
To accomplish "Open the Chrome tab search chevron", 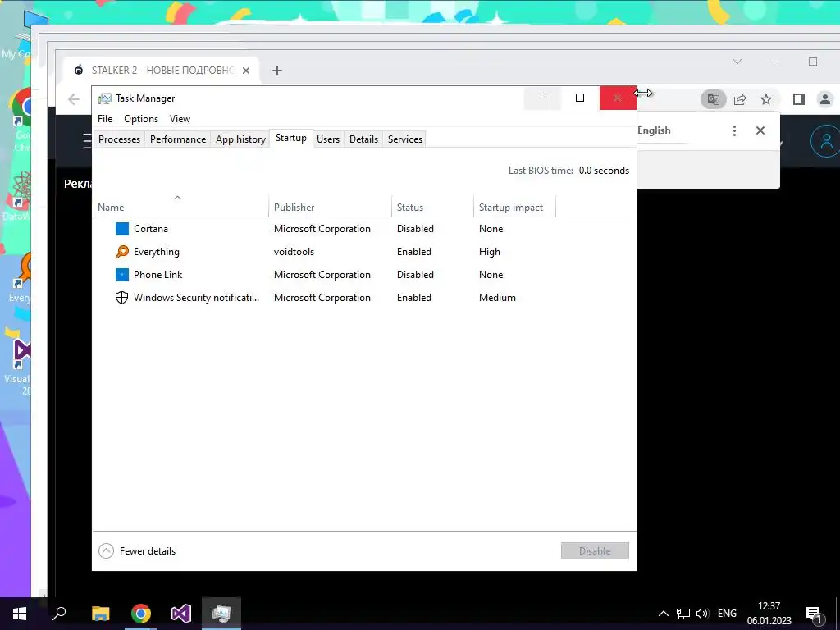I will tap(737, 62).
